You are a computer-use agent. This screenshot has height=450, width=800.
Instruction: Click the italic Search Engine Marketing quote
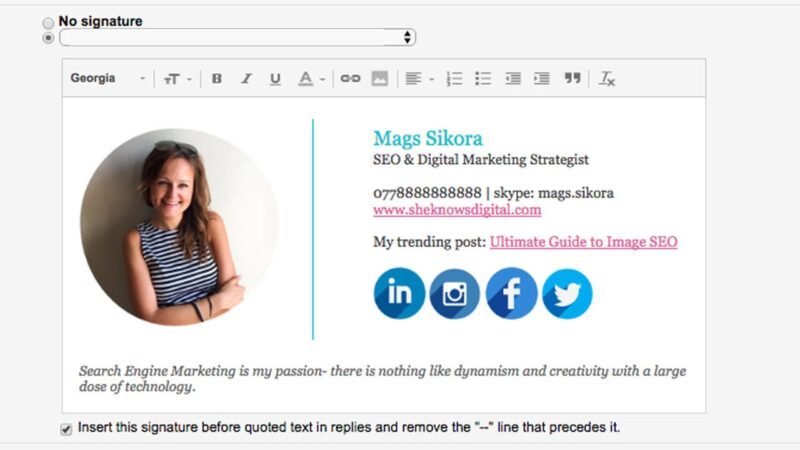coord(382,379)
